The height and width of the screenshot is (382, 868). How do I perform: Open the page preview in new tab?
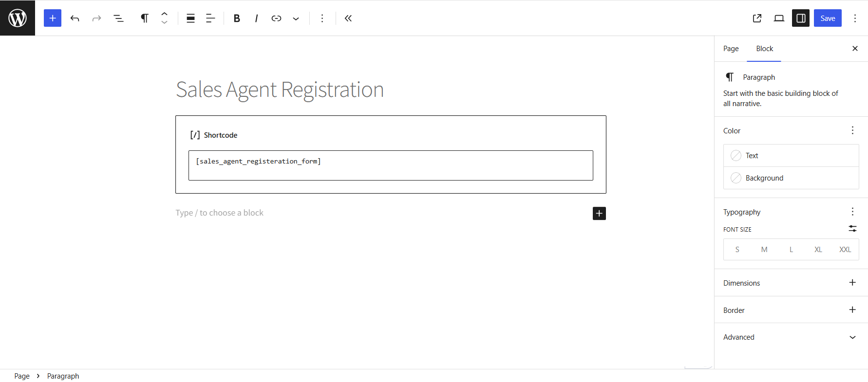click(x=757, y=18)
